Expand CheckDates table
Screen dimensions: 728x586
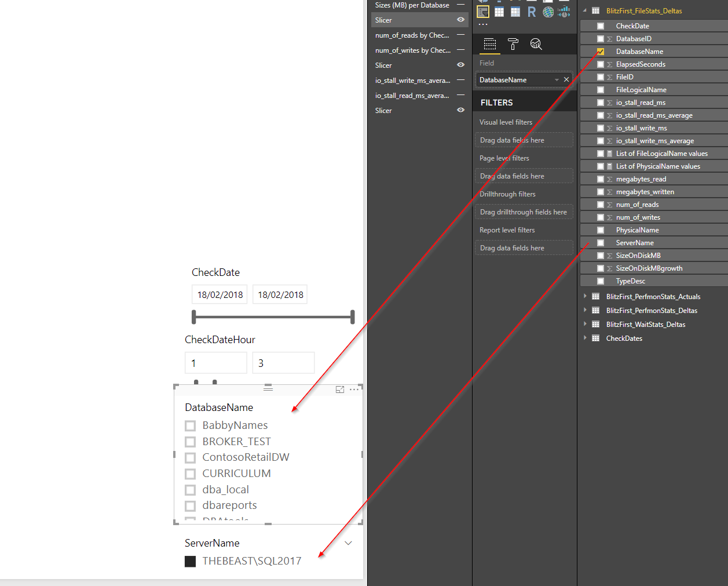pyautogui.click(x=585, y=338)
